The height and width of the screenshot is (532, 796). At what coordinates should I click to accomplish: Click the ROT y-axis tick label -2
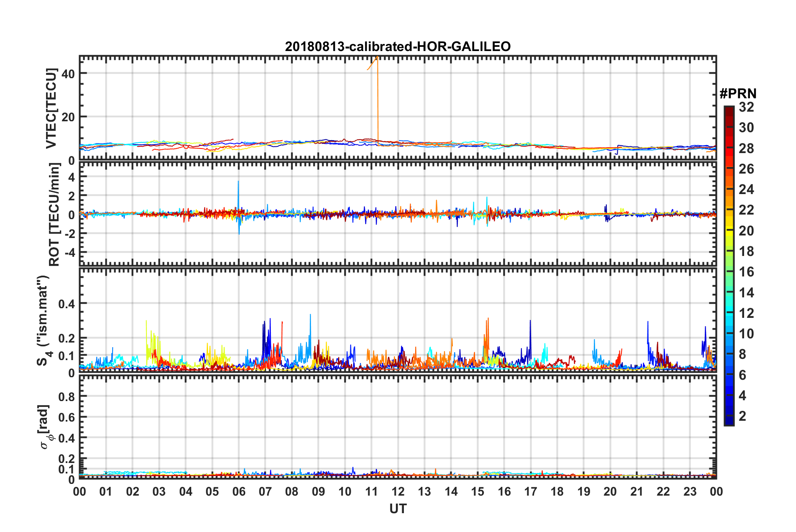[69, 234]
